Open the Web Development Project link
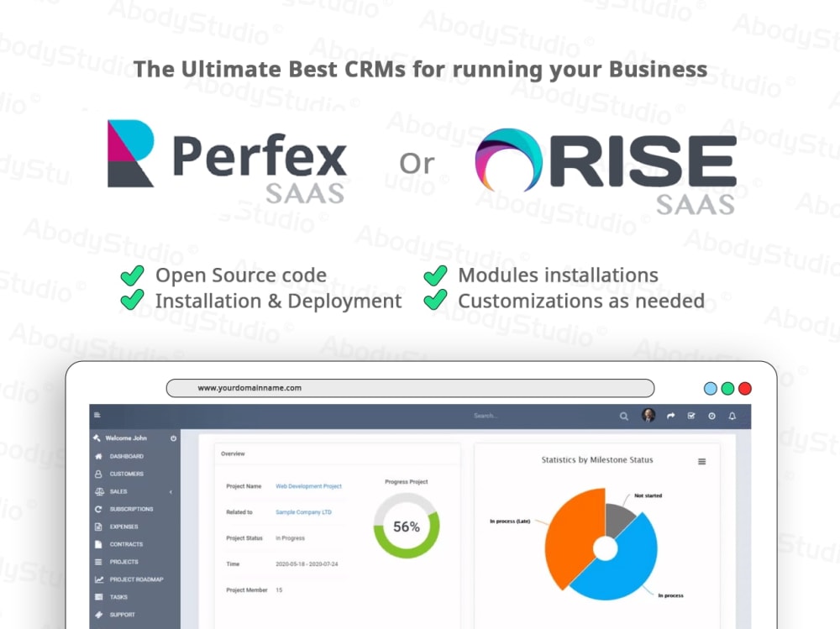 click(308, 486)
